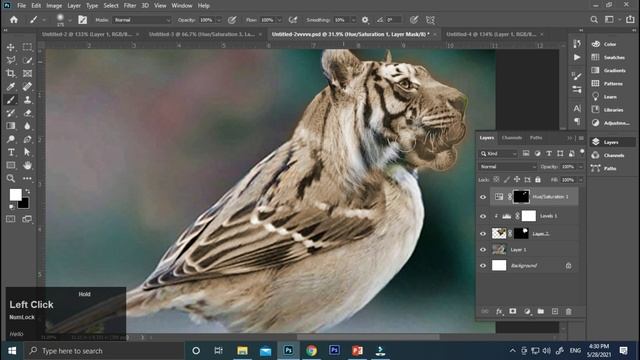
Task: Select the Clone Stamp tool
Action: 27,100
